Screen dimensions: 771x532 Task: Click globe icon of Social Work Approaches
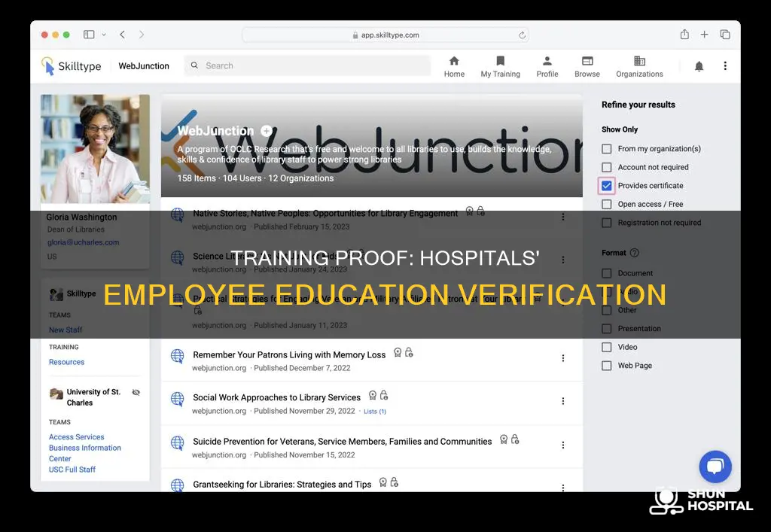coord(177,398)
